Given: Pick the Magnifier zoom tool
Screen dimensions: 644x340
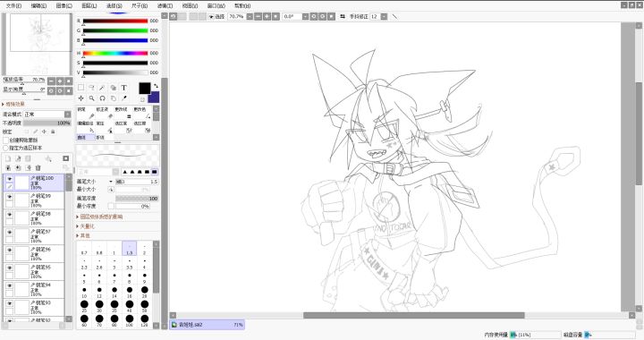Looking at the screenshot, I should click(91, 98).
